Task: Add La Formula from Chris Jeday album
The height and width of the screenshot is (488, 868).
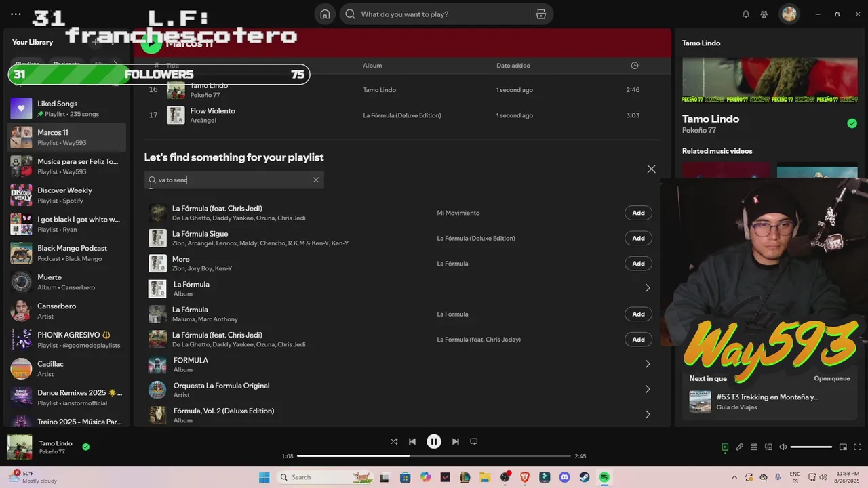Action: [x=638, y=340]
